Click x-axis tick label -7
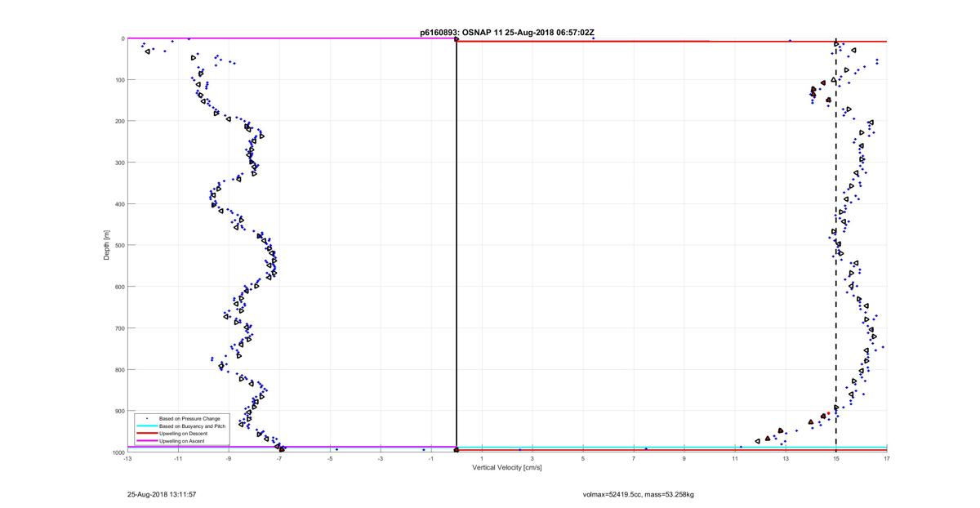 pos(279,458)
